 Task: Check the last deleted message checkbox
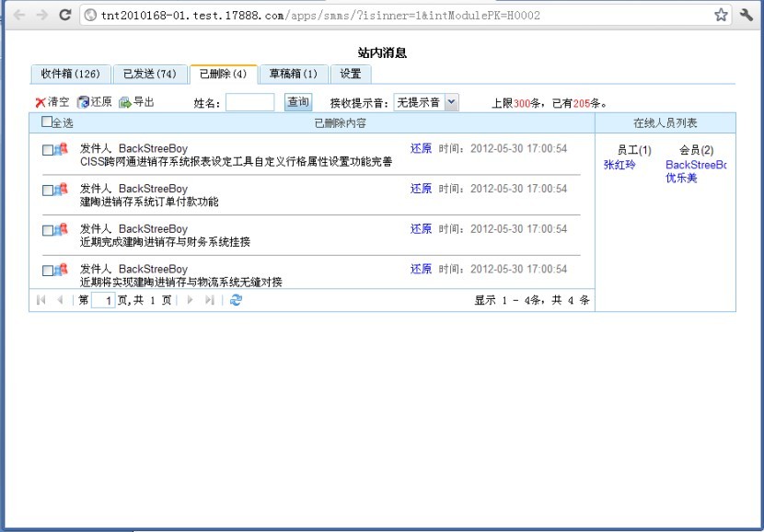click(x=48, y=271)
